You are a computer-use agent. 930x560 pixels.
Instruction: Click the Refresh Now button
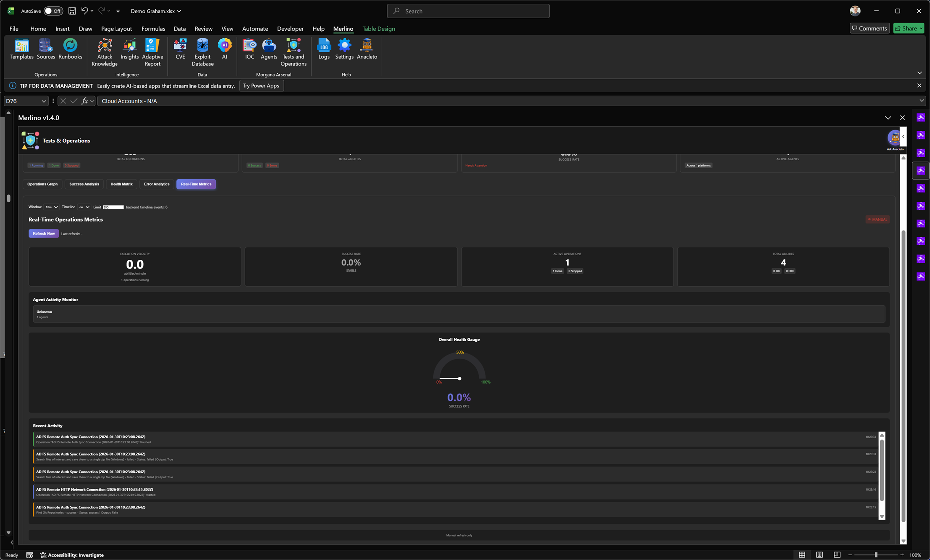tap(43, 233)
